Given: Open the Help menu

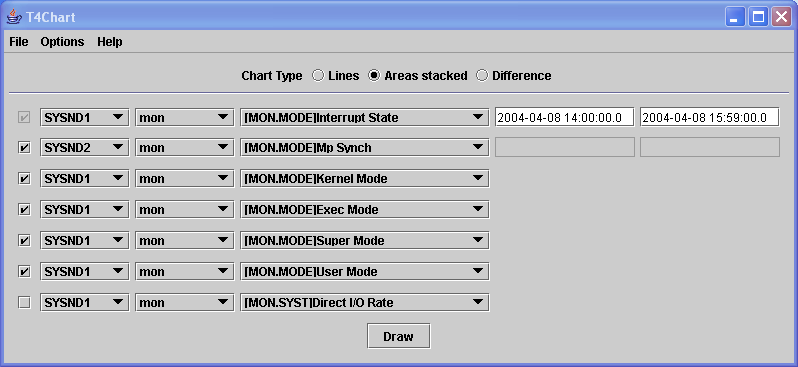Looking at the screenshot, I should point(110,42).
